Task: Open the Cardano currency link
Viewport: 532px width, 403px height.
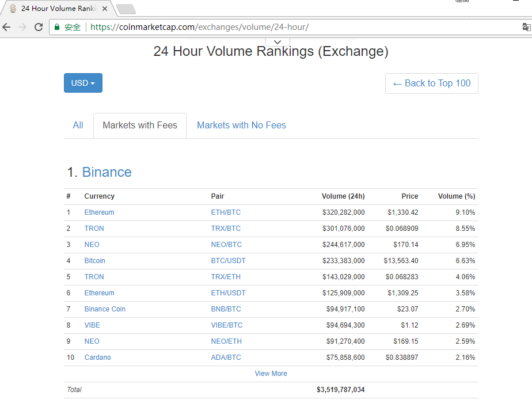Action: click(98, 358)
